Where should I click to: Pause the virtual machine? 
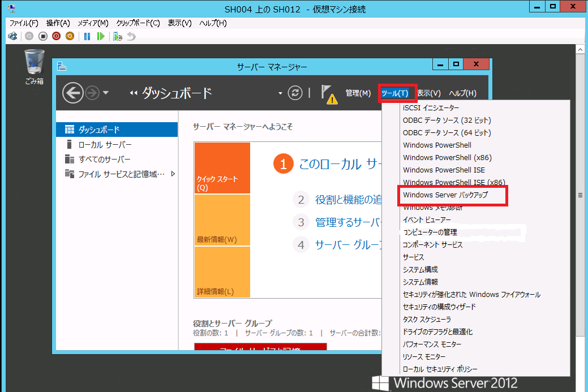click(87, 36)
